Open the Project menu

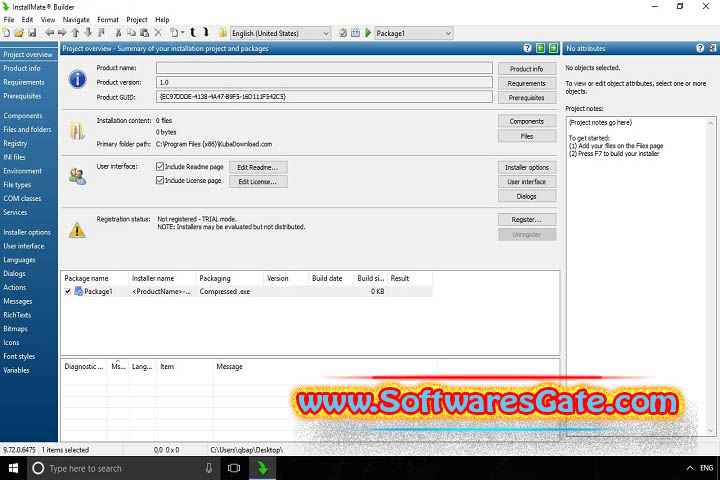click(137, 20)
